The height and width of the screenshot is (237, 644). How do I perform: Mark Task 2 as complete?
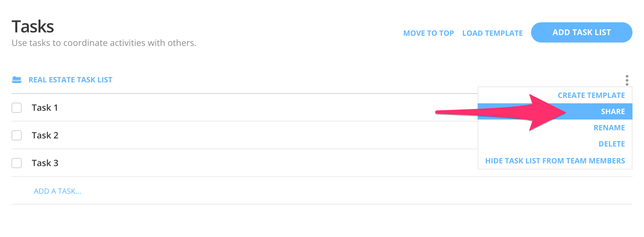tap(17, 135)
